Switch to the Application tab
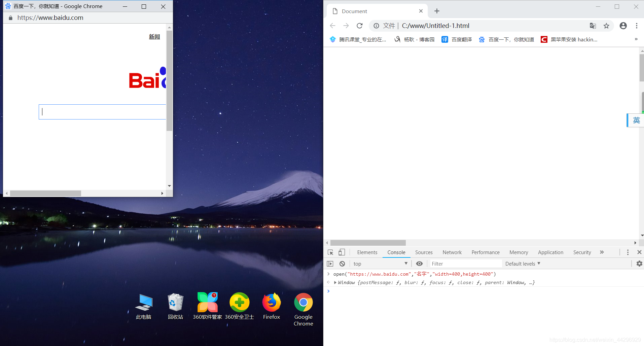The image size is (644, 346). (550, 252)
